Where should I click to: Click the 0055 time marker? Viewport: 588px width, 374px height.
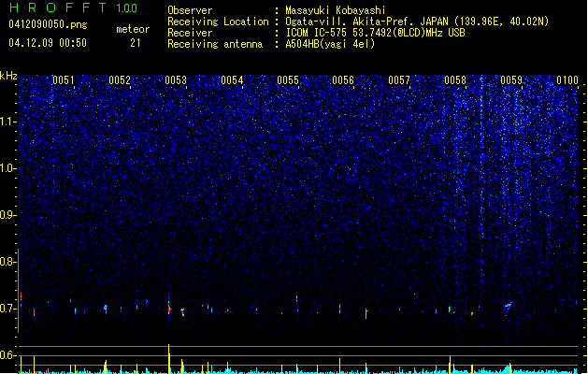click(288, 79)
